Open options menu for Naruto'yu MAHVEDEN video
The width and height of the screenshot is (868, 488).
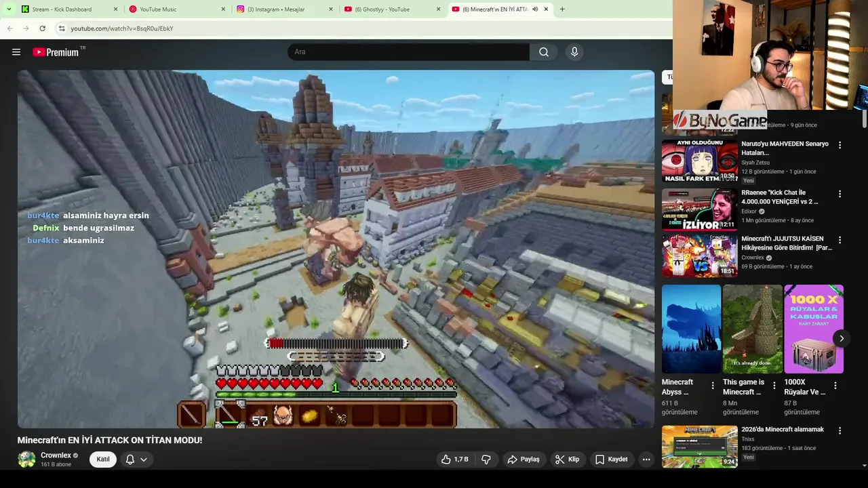[840, 145]
